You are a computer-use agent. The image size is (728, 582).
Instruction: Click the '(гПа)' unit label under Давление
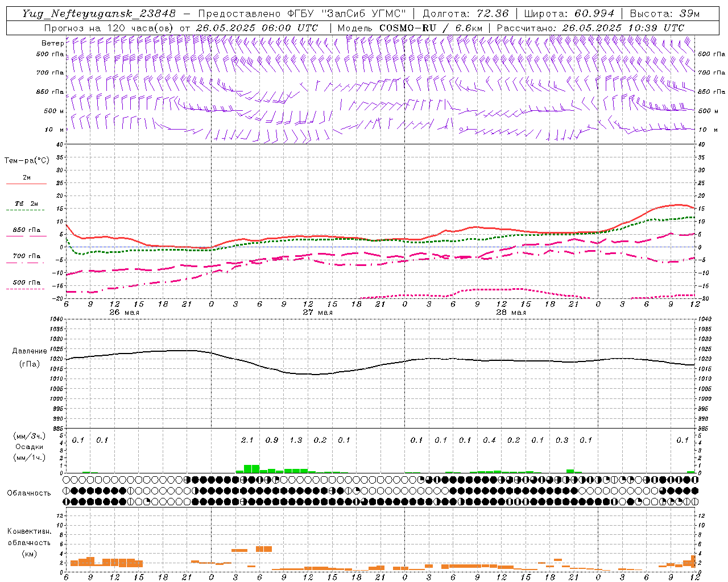click(x=30, y=364)
